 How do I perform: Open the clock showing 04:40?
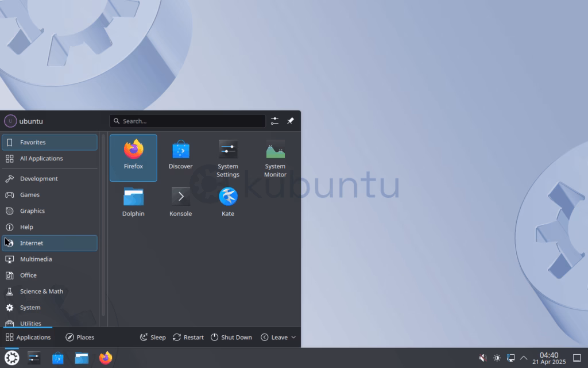[x=549, y=358]
